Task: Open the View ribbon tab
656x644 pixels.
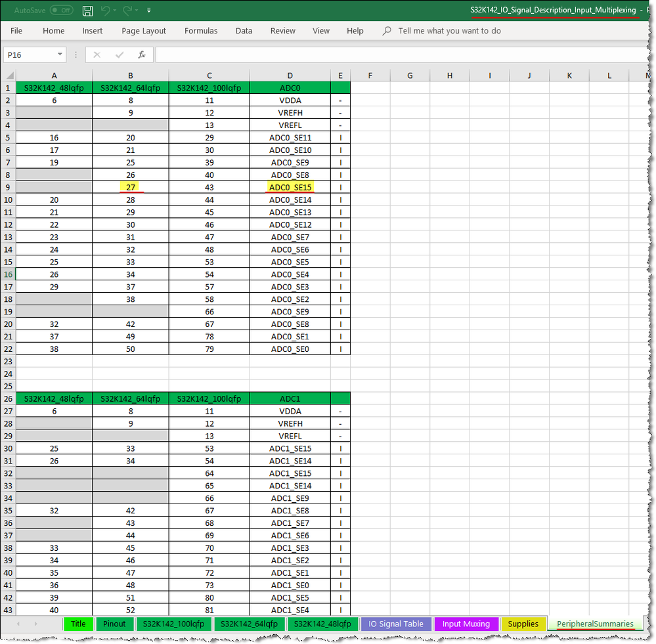Action: coord(321,31)
